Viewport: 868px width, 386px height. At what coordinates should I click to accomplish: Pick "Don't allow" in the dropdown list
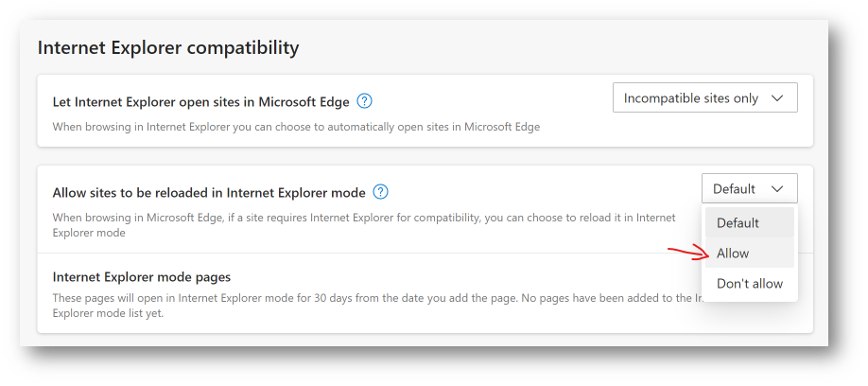750,284
